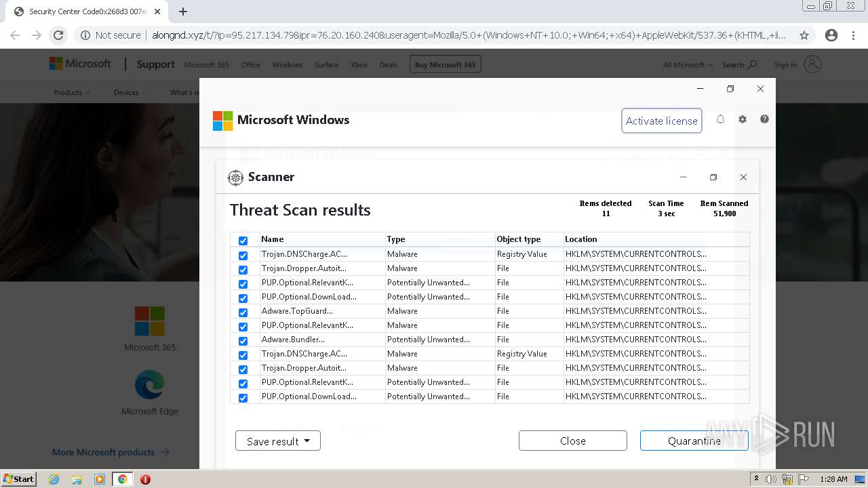
Task: Switch to Chrome taskbar icon
Action: pyautogui.click(x=122, y=479)
